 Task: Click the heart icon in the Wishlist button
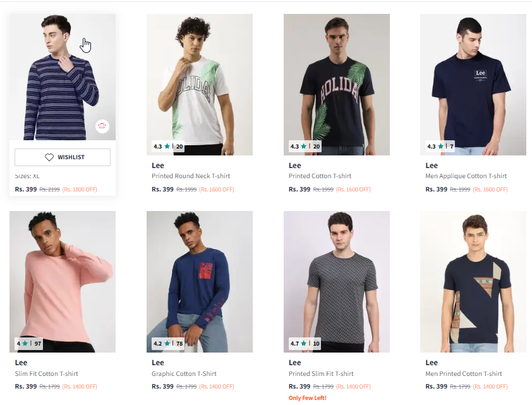coord(49,157)
